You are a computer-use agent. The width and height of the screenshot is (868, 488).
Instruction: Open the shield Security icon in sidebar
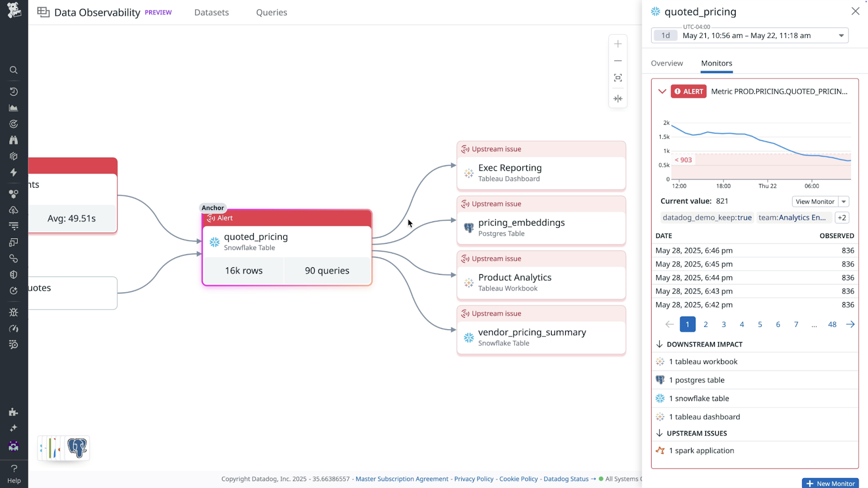click(x=14, y=274)
